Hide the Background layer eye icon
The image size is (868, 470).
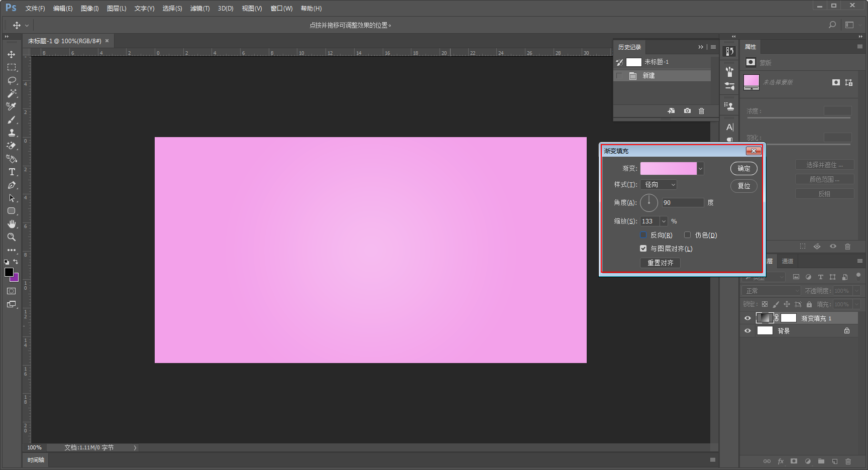click(747, 331)
